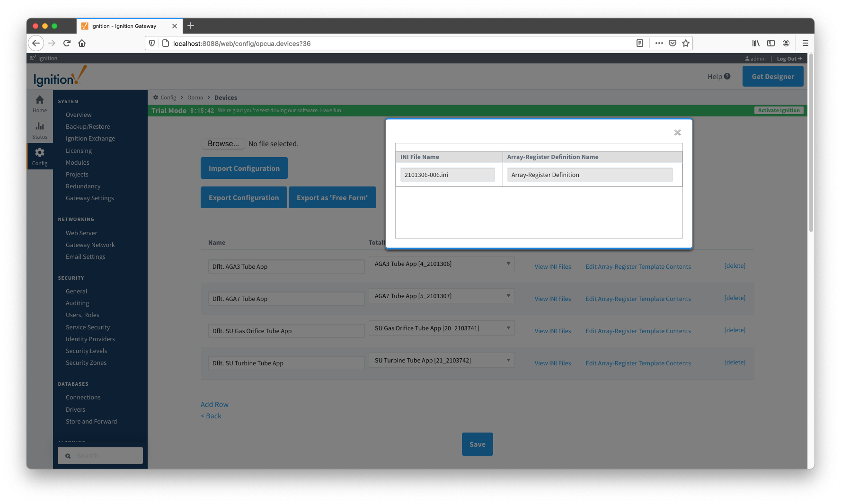Open Firefox account icon
The height and width of the screenshot is (504, 841).
pyautogui.click(x=786, y=43)
